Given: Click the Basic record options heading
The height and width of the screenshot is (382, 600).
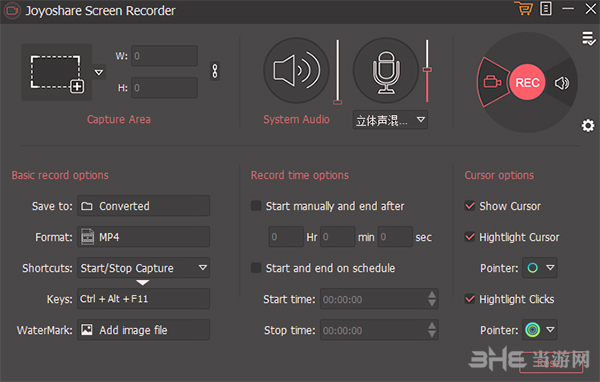Looking at the screenshot, I should 60,175.
